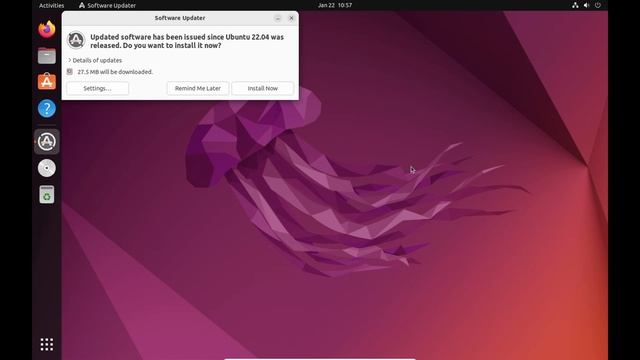Minimize the Software Updater window
The image size is (640, 360).
pos(278,18)
